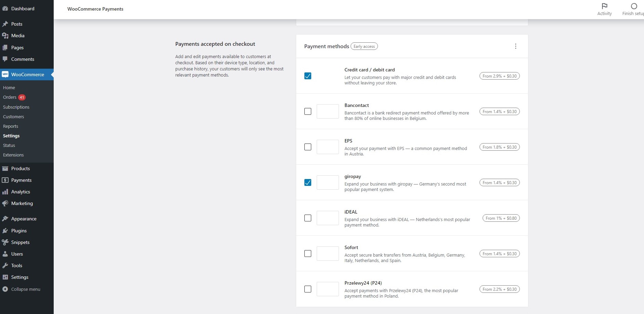Click the Sofort logo thumbnail
The image size is (644, 314).
click(x=328, y=254)
